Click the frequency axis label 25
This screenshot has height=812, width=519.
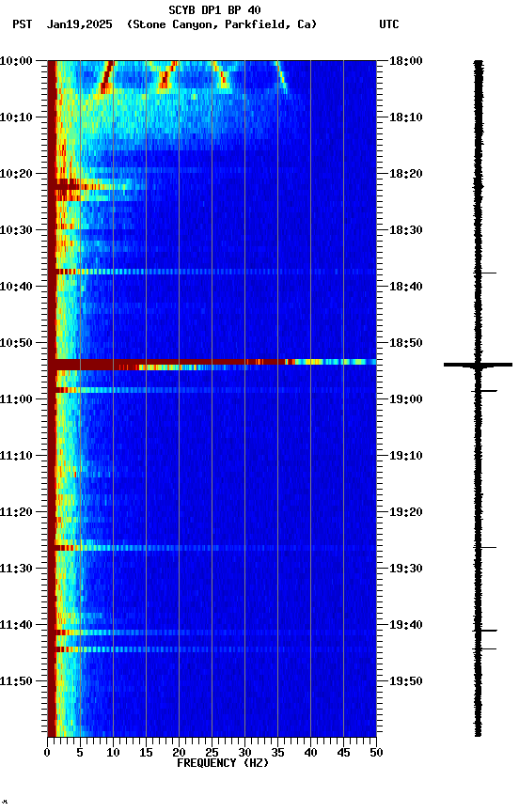click(x=212, y=753)
